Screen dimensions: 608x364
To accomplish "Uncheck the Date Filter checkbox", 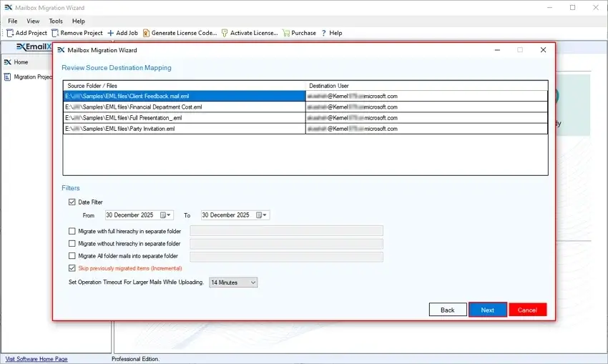I will (72, 202).
